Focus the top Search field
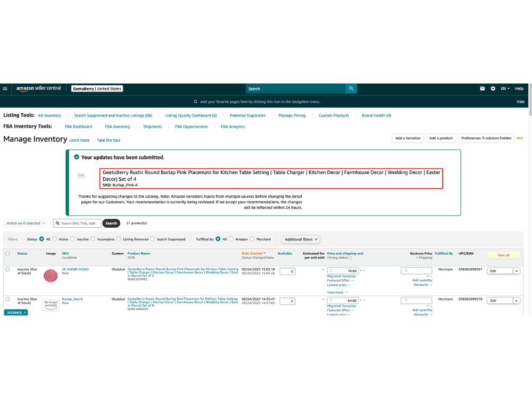This screenshot has height=399, width=532. click(x=296, y=88)
